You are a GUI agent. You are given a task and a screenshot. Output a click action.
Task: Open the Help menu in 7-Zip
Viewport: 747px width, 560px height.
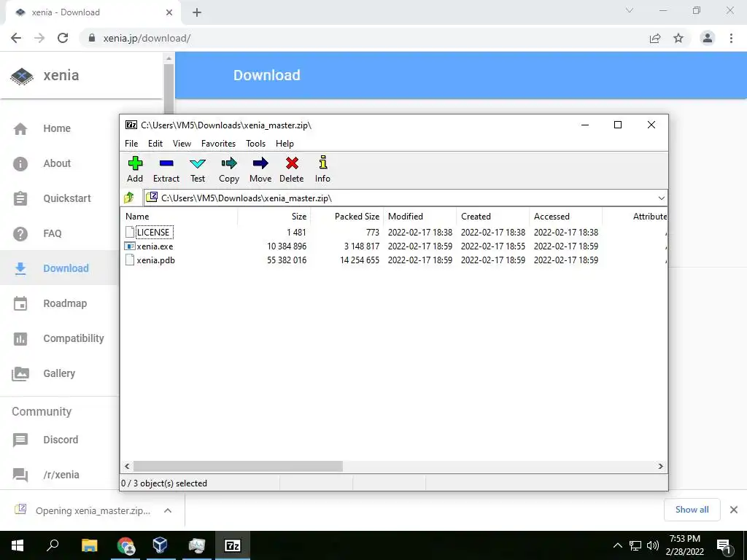click(x=285, y=144)
